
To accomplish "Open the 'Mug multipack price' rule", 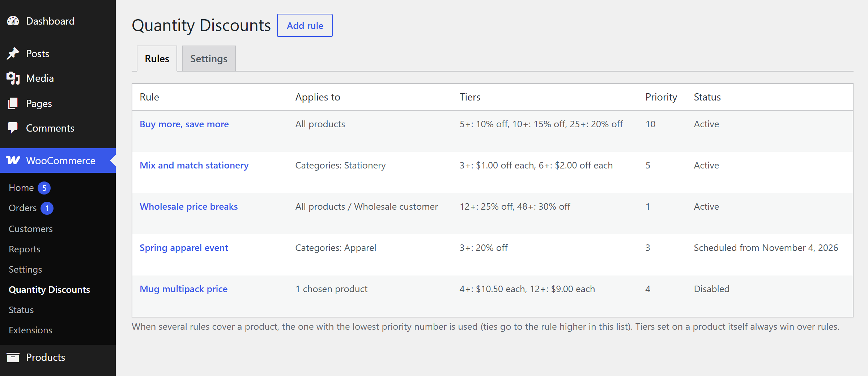I will tap(184, 289).
